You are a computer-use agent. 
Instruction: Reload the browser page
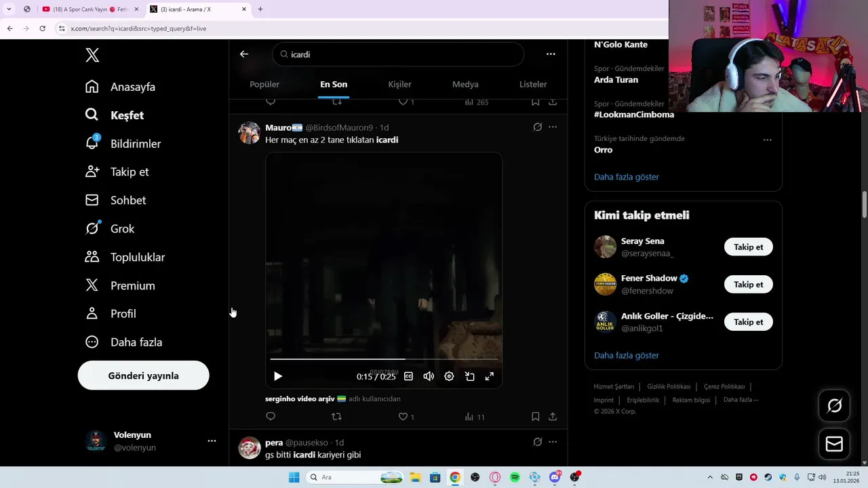pos(42,28)
